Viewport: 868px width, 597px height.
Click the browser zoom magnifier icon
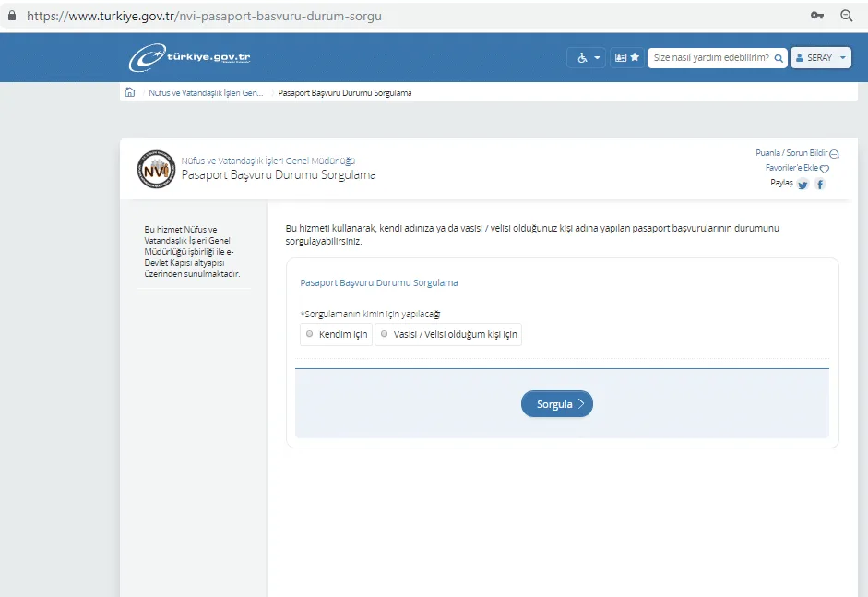(847, 16)
